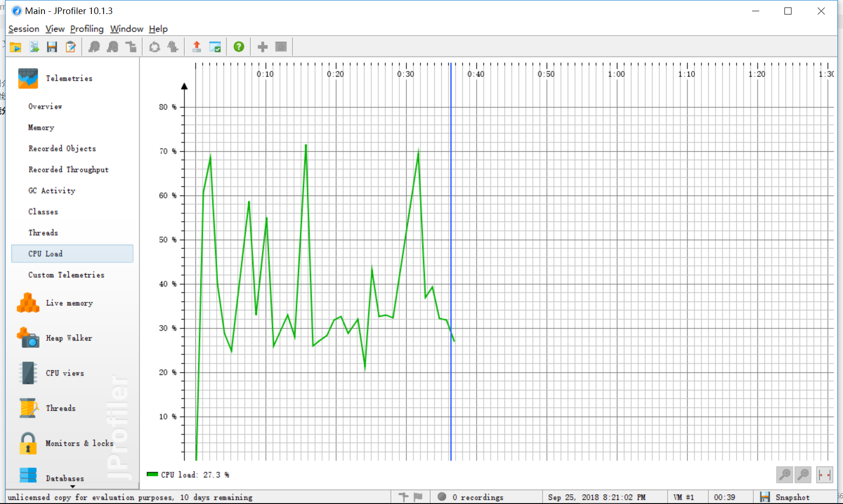Click the Add Bookmark pin toolbar icon

173,47
